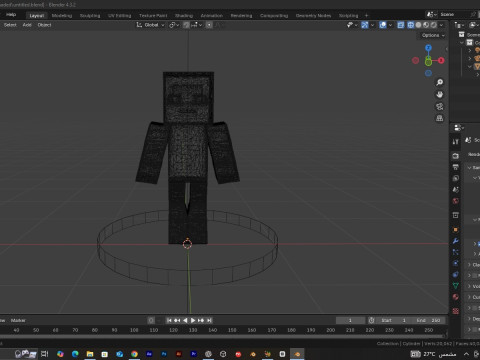Viewport: 480px width, 360px height.
Task: Switch to the Sculpting workspace tab
Action: pyautogui.click(x=90, y=16)
